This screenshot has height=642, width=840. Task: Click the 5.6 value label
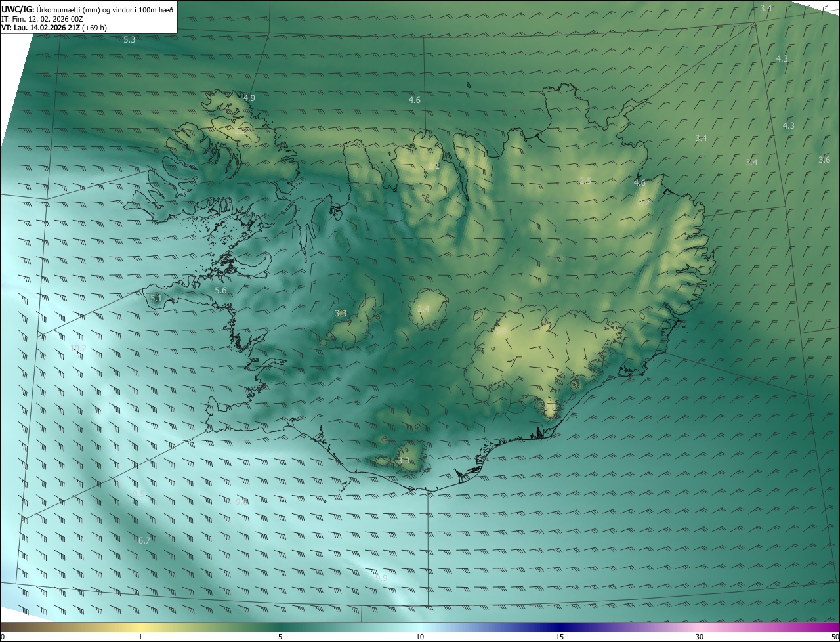(x=220, y=290)
